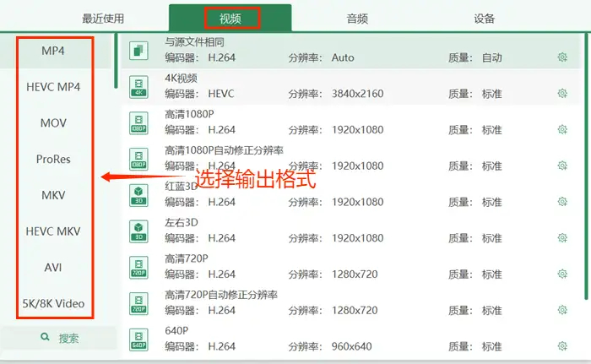Viewport: 591px width, 364px height.
Task: Click the 与源文件相同 preset icon
Action: tap(138, 51)
